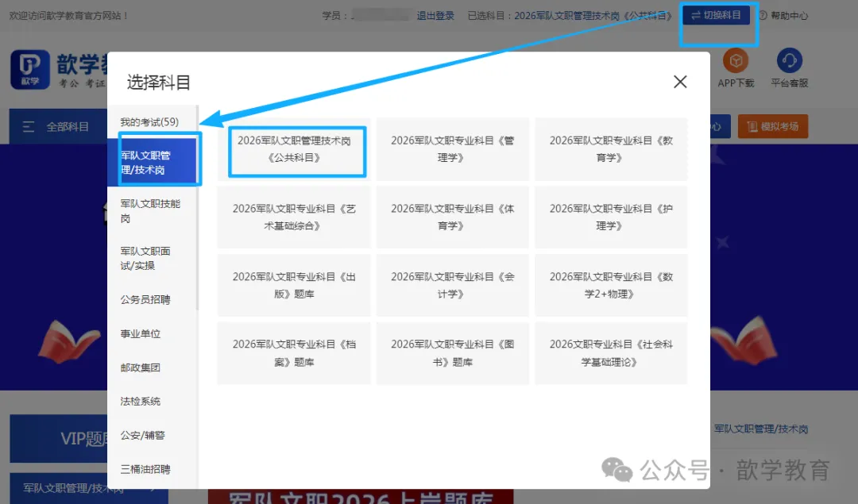Open the 事业单位 category
858x504 pixels.
click(141, 333)
